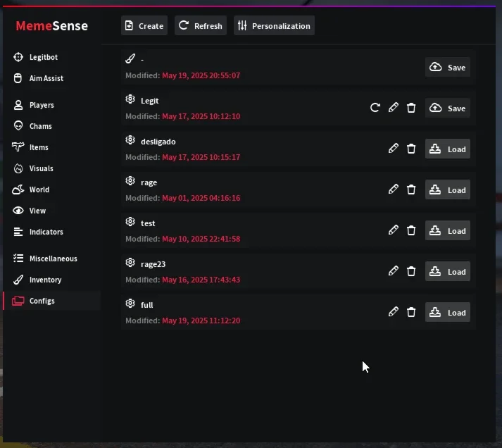Load the rage config
502x448 pixels.
448,190
